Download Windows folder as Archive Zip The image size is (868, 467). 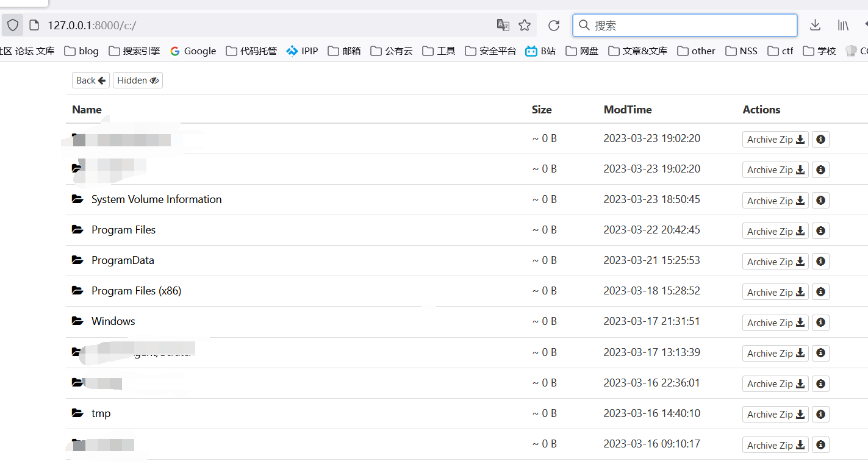[775, 323]
